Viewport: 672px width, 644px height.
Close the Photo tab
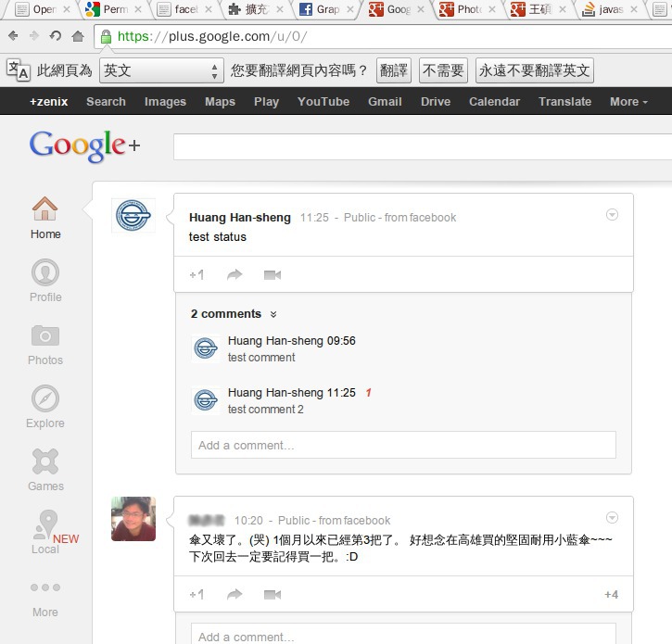tap(492, 9)
